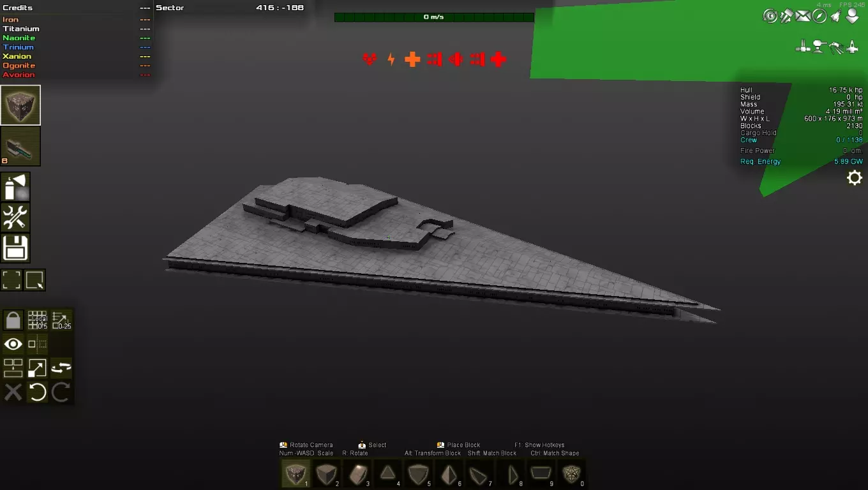868x490 pixels.
Task: Click the Hull stat label
Action: pyautogui.click(x=746, y=91)
